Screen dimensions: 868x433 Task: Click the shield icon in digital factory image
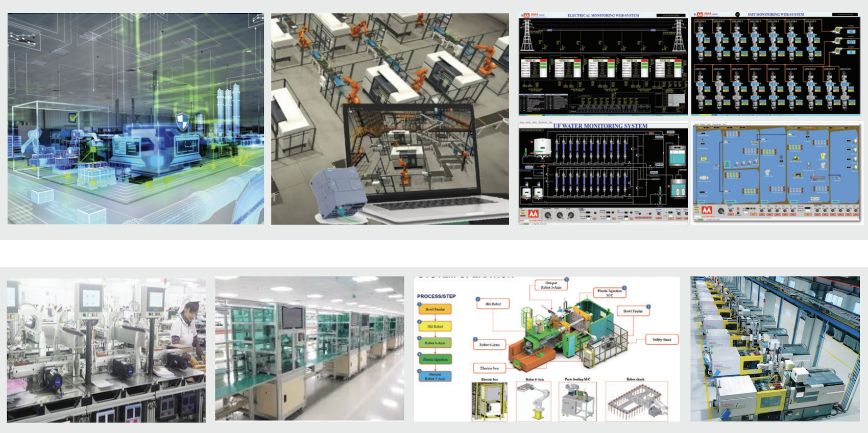tap(182, 121)
